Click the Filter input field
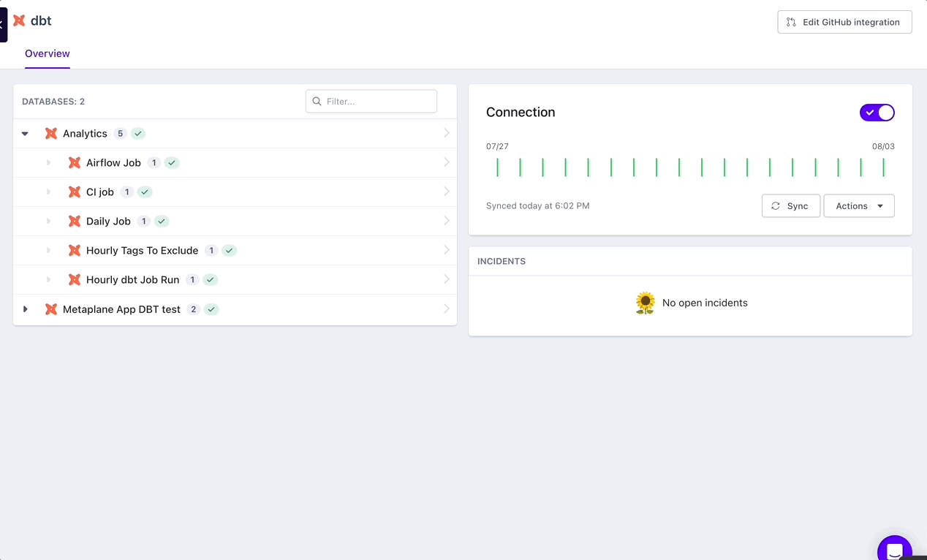Screen dimensions: 927x560 click(x=371, y=102)
